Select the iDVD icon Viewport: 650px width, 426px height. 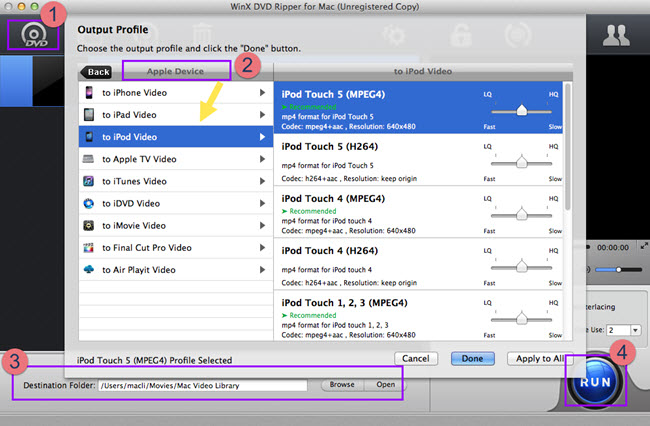[x=88, y=203]
